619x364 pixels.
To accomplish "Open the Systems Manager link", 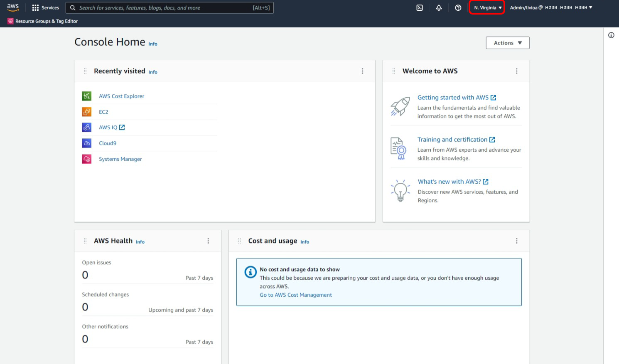I will (120, 159).
